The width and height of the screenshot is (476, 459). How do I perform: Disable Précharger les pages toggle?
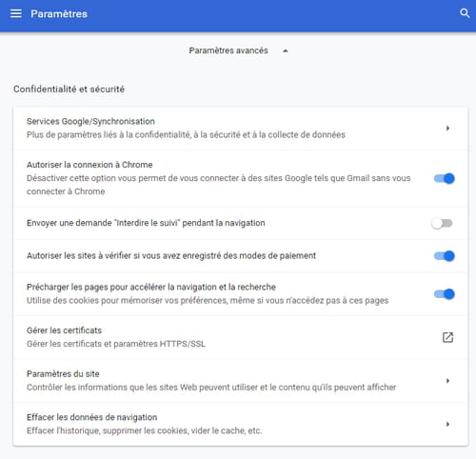[445, 294]
